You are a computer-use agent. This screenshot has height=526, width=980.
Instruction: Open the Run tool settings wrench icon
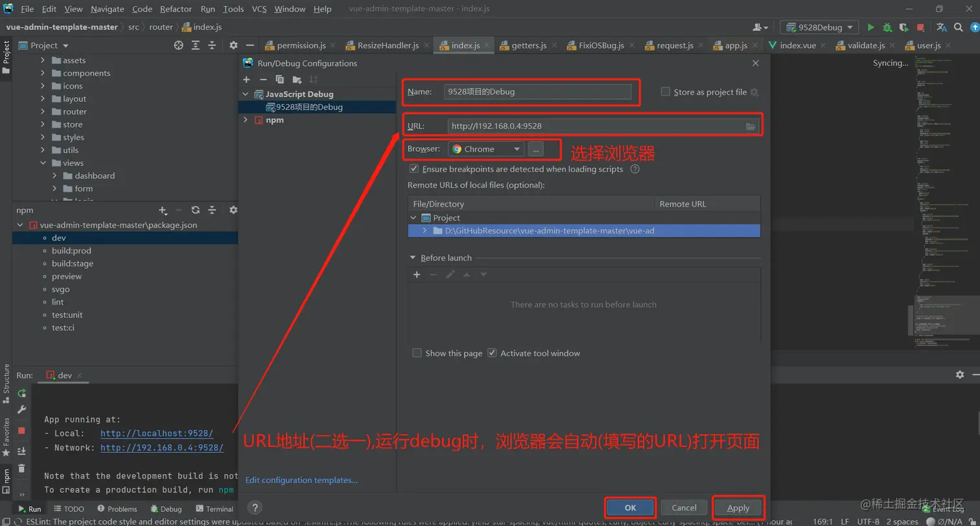(21, 409)
